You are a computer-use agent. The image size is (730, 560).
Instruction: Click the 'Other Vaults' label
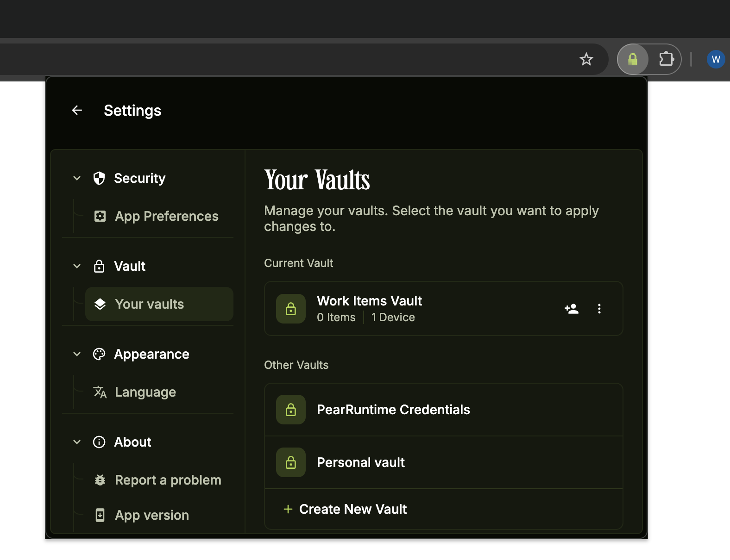[296, 365]
